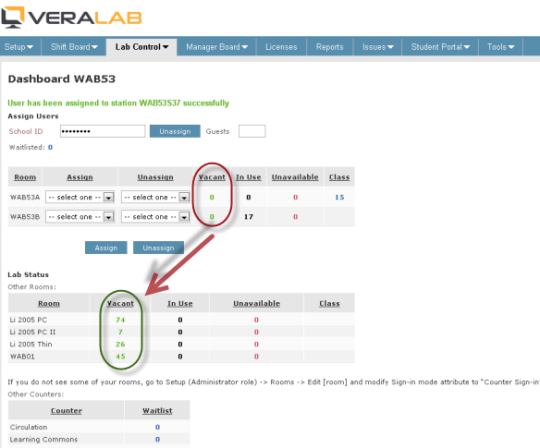Click the Unassign button below table

point(158,248)
